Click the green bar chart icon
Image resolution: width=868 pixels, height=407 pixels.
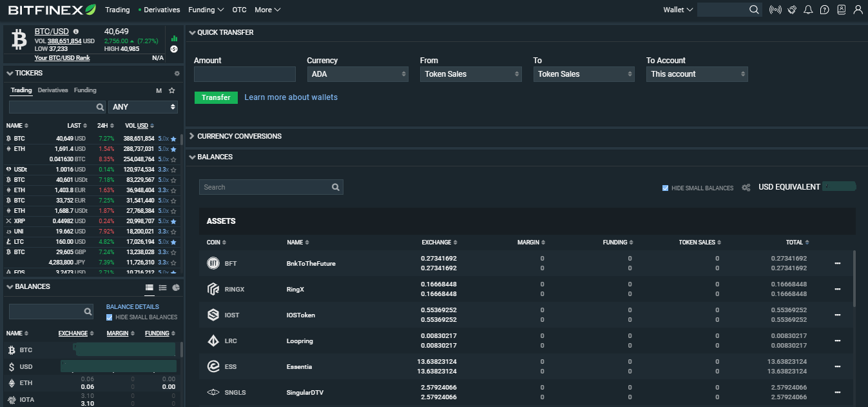click(174, 38)
